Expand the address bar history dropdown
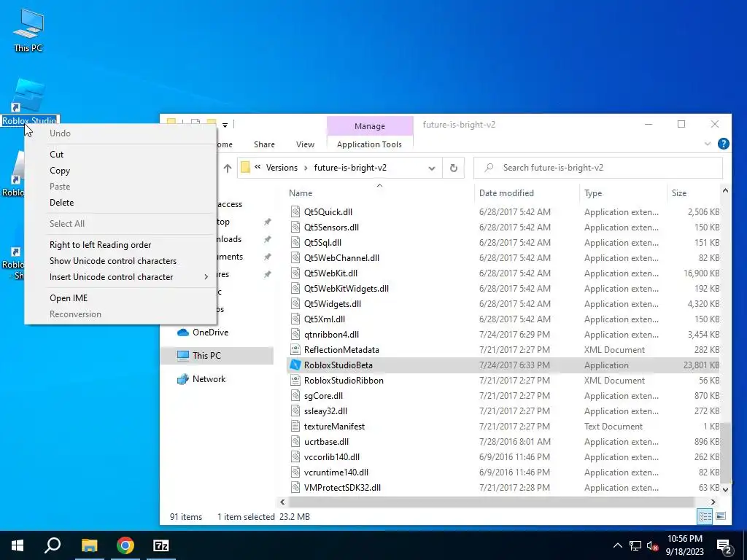Screen dimensions: 747x560 pyautogui.click(x=432, y=168)
